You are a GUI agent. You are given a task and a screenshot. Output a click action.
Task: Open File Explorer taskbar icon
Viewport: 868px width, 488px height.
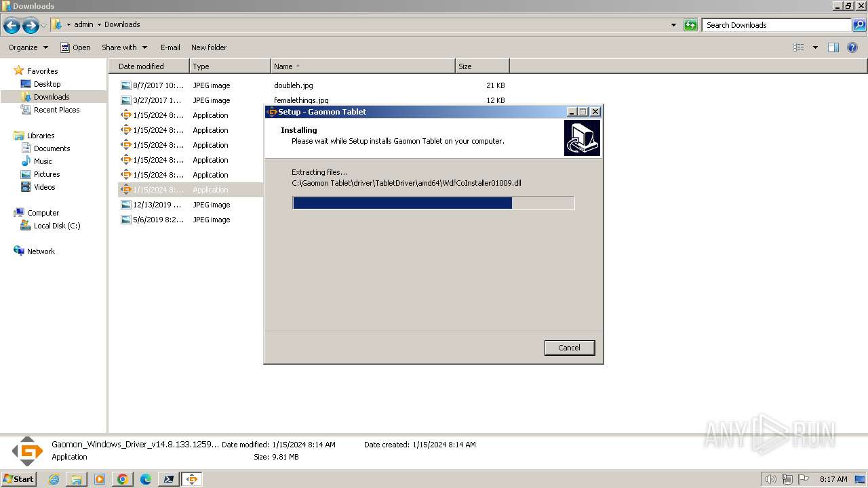(77, 479)
